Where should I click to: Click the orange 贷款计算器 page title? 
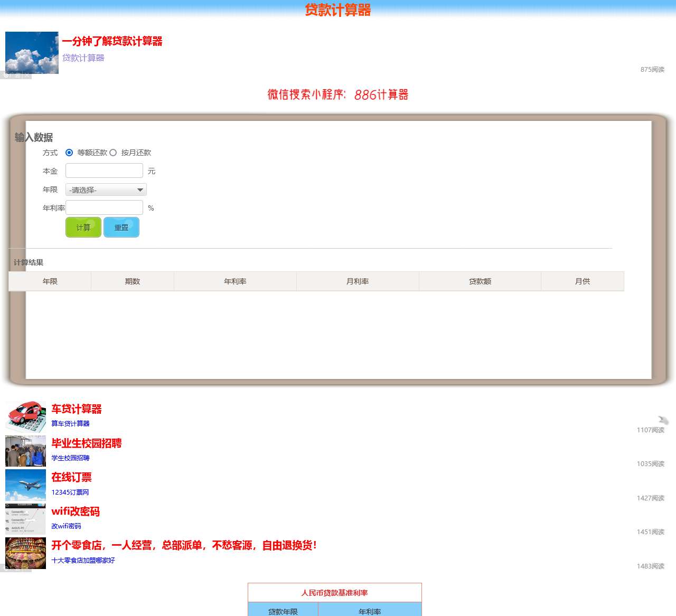point(338,10)
